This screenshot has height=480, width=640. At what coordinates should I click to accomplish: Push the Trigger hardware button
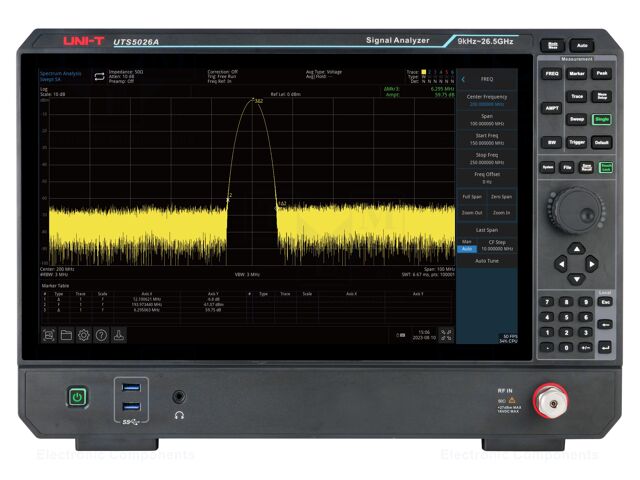pos(577,142)
